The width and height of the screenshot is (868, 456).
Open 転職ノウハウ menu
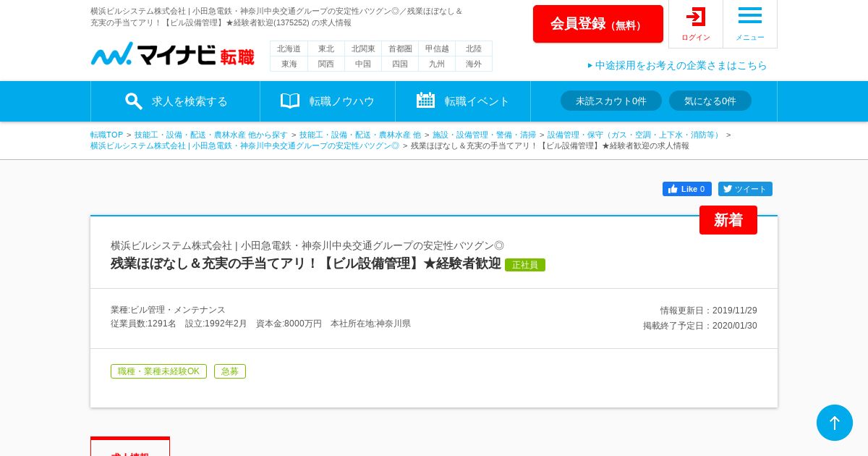coord(328,101)
